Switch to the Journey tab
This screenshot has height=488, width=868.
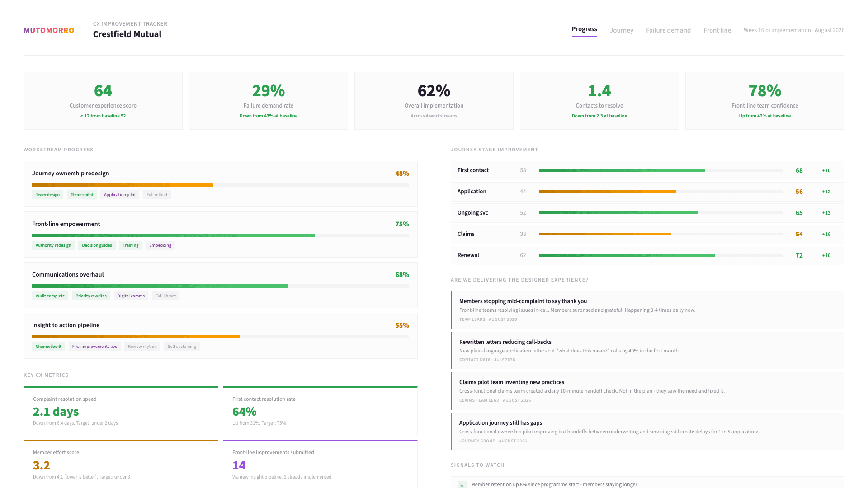point(622,30)
